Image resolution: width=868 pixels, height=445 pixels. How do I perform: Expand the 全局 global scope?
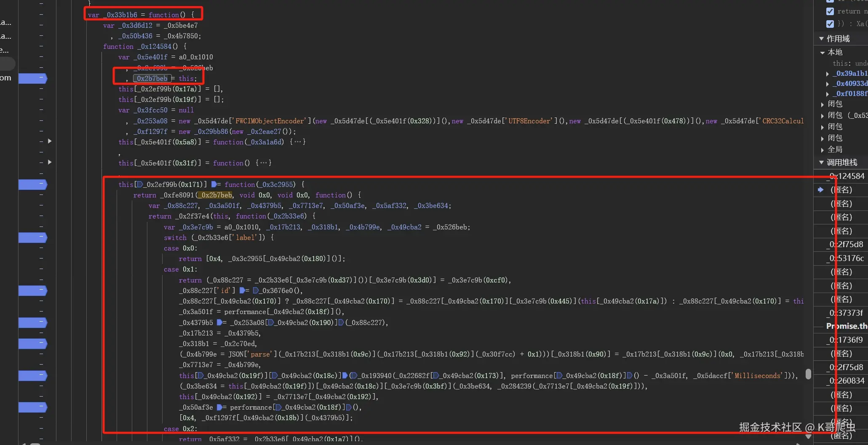tap(823, 149)
